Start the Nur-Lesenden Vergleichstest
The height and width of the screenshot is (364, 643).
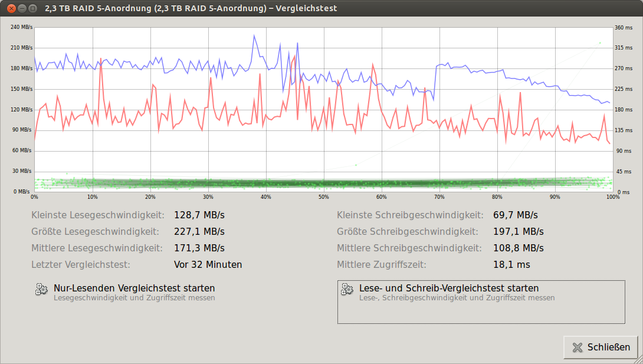pos(134,288)
